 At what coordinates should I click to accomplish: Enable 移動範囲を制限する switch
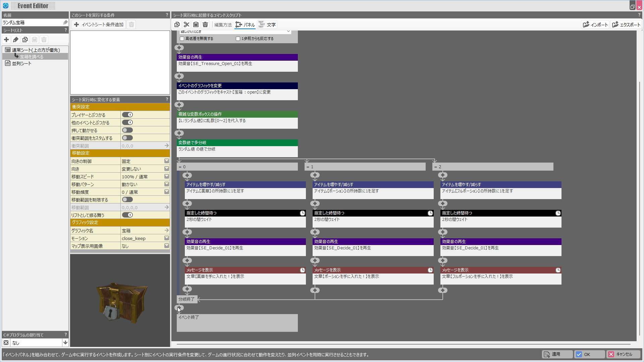pos(127,199)
